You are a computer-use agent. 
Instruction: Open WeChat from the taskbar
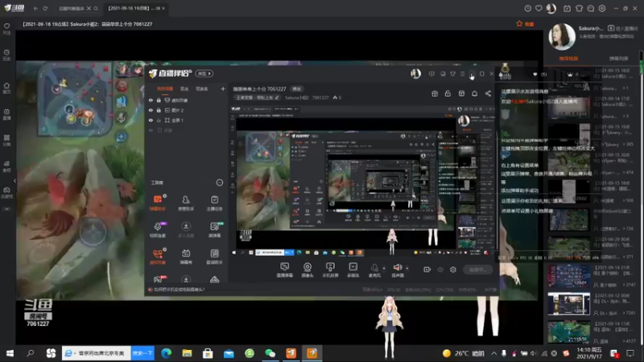point(270,353)
